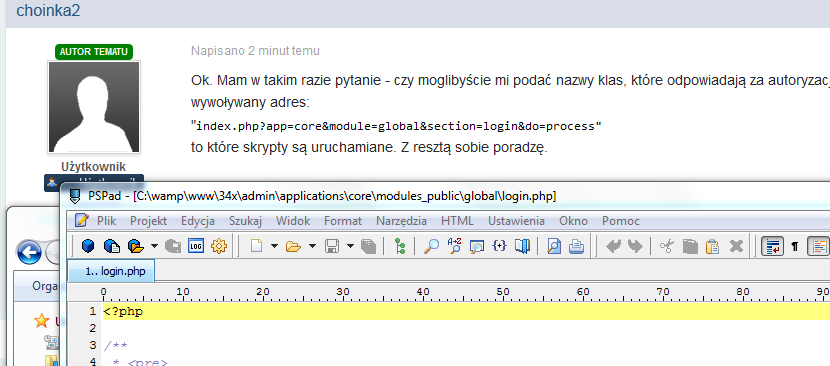Open the Format menu
830x366 pixels.
pyautogui.click(x=343, y=221)
